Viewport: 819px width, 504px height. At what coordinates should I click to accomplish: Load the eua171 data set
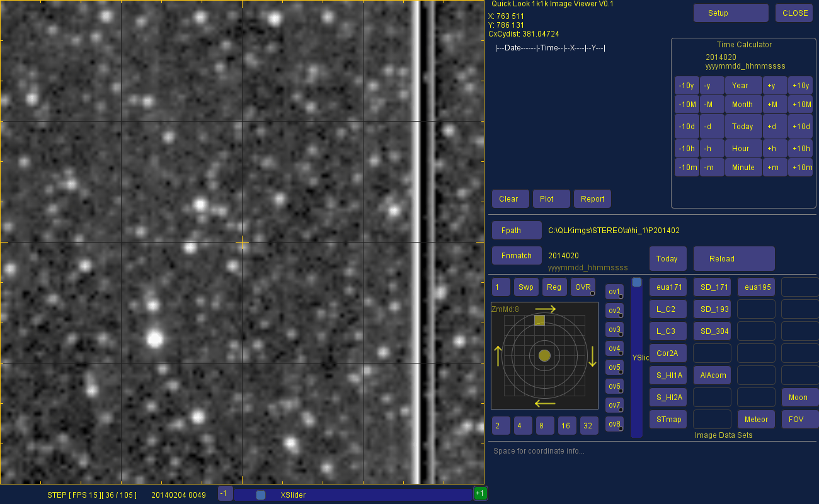coord(668,287)
